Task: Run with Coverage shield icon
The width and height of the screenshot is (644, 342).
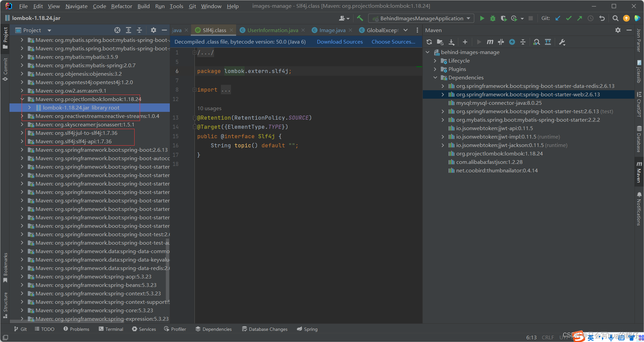Action: [504, 18]
